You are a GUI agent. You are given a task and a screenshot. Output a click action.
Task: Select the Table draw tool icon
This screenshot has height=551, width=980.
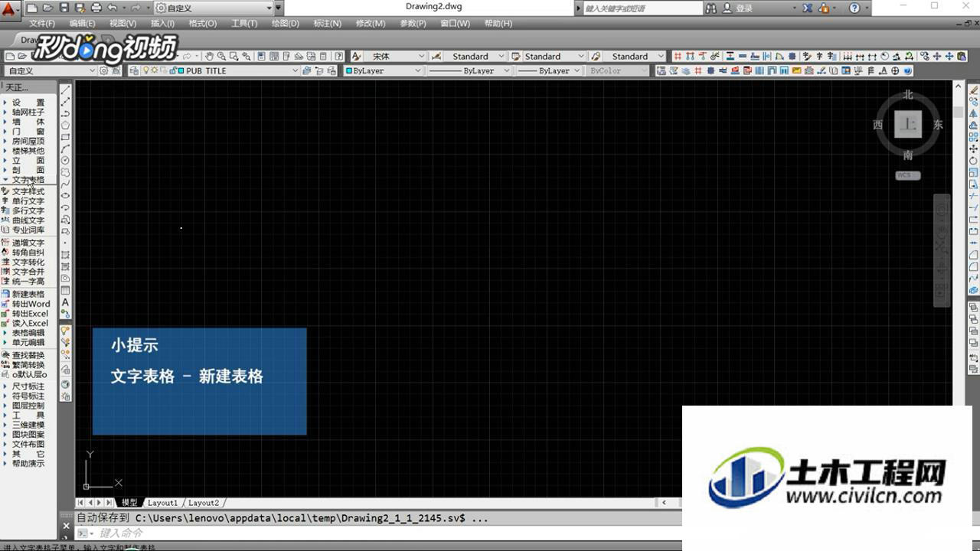pyautogui.click(x=66, y=290)
